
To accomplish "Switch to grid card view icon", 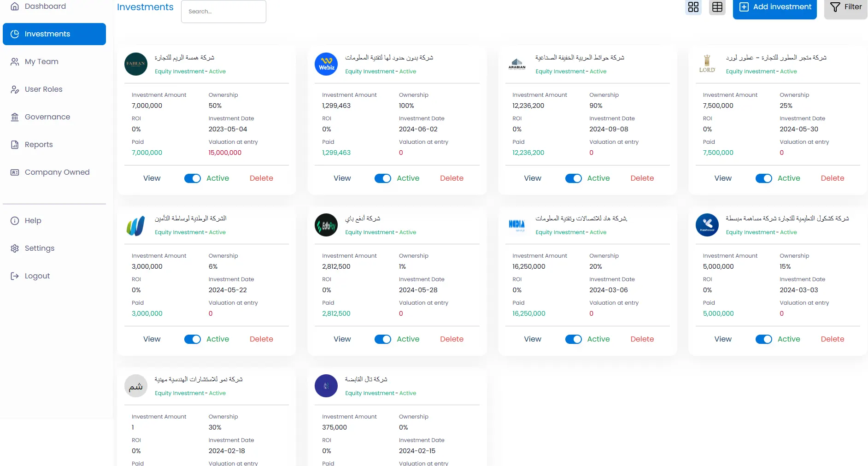I will click(693, 7).
